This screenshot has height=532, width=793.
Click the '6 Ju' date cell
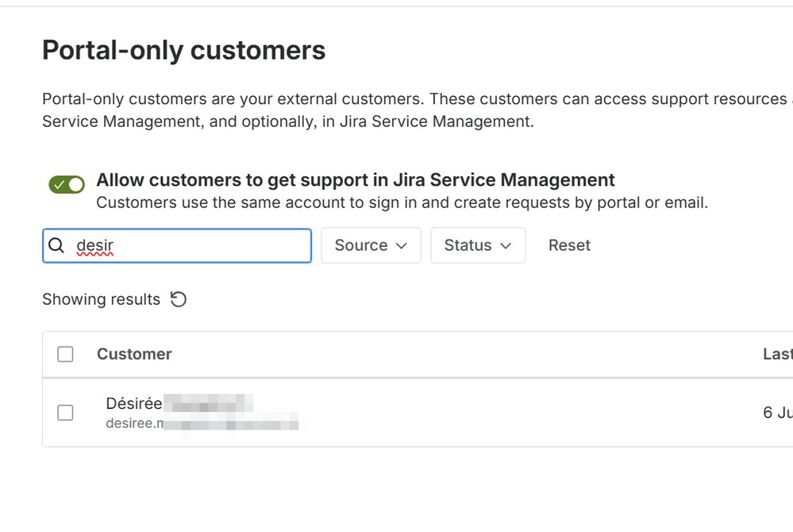pos(778,413)
